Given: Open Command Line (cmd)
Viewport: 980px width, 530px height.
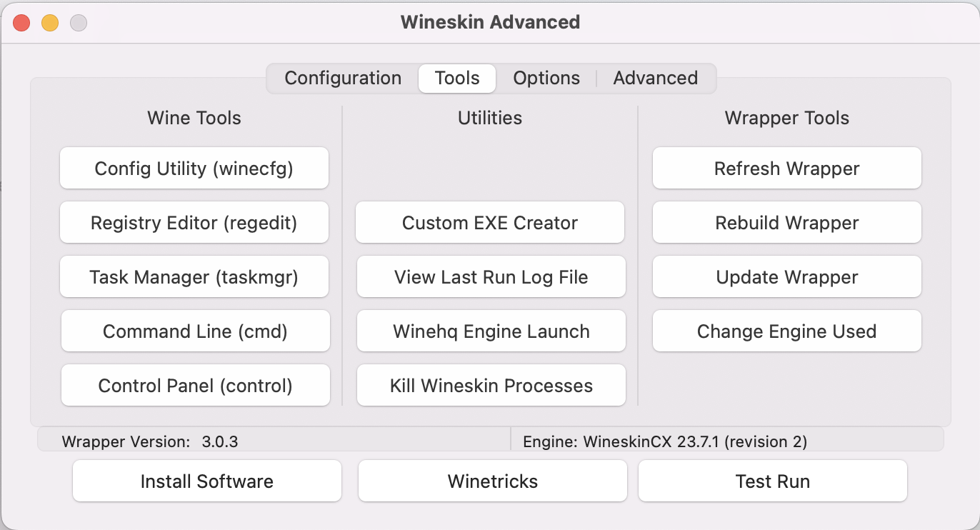Looking at the screenshot, I should [196, 331].
